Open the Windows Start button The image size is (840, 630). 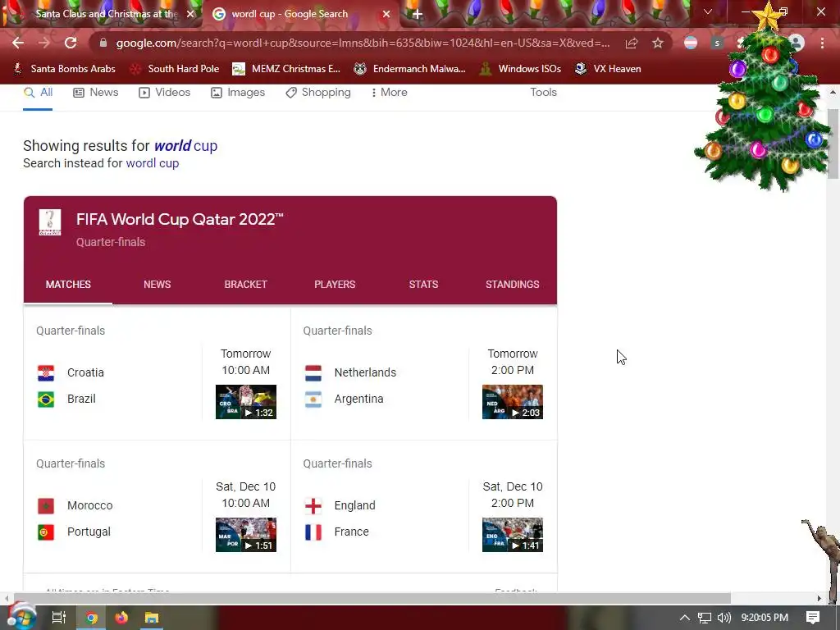click(22, 618)
